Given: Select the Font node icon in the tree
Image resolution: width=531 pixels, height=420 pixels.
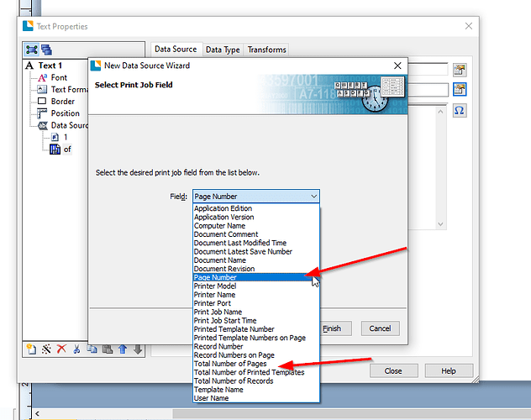Looking at the screenshot, I should click(42, 78).
